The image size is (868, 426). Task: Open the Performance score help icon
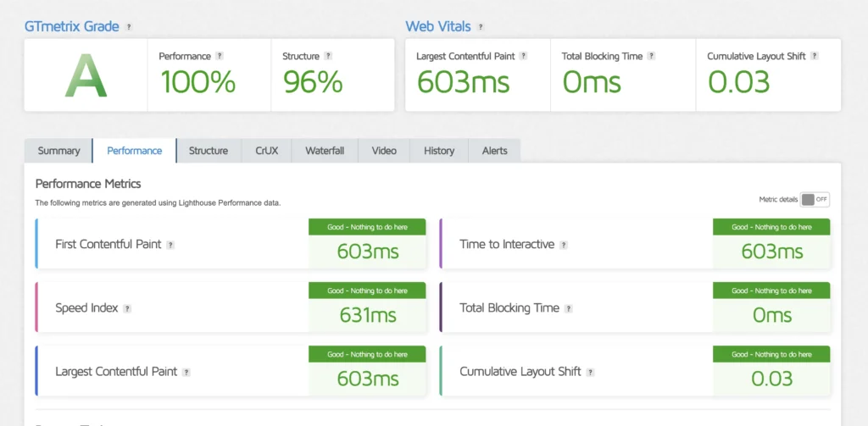click(220, 56)
